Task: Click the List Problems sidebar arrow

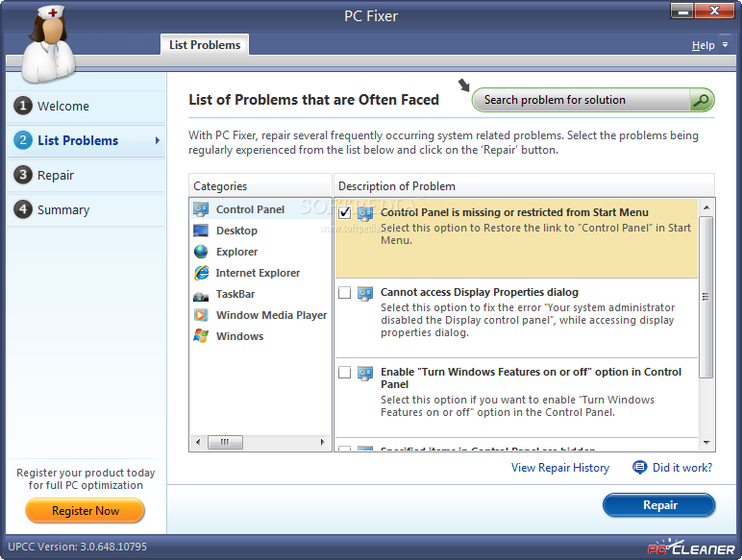Action: click(x=157, y=140)
